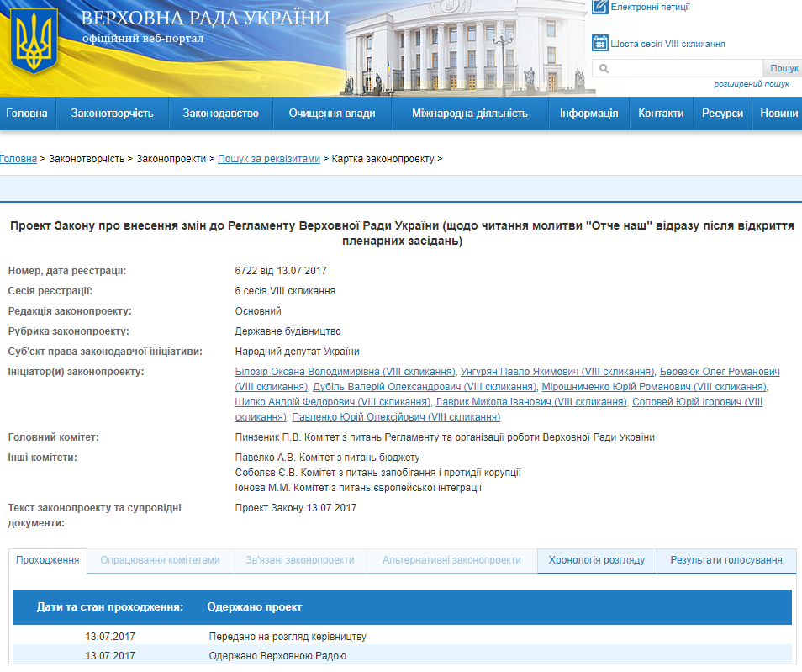802x672 pixels.
Task: Click the magnifier icon in the search box
Action: pos(604,69)
